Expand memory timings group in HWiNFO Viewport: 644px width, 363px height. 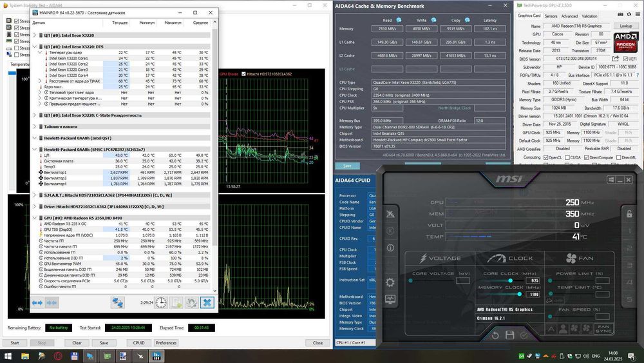tap(35, 126)
